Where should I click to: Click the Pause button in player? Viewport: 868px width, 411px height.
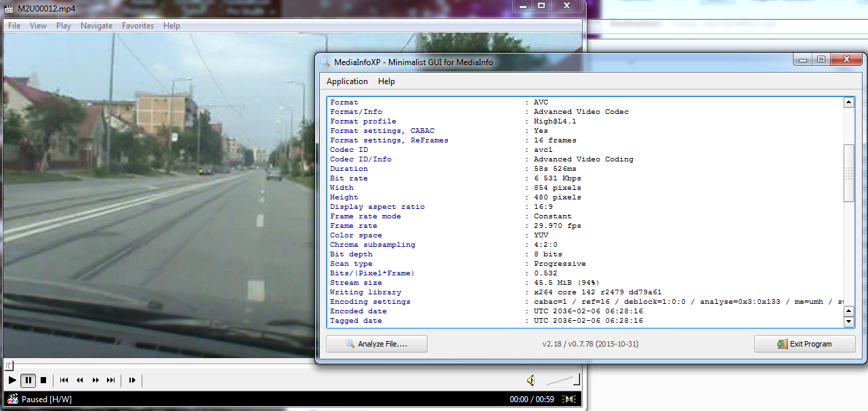point(28,380)
